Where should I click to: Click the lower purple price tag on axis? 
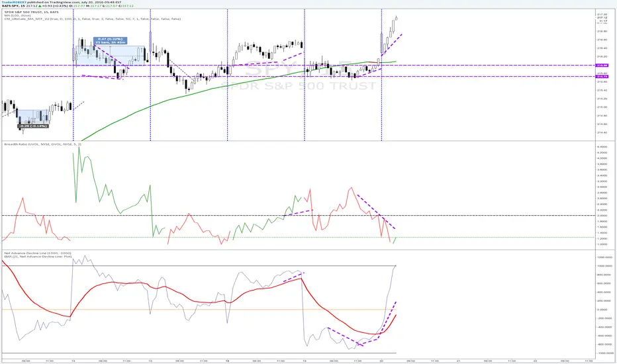click(x=602, y=77)
